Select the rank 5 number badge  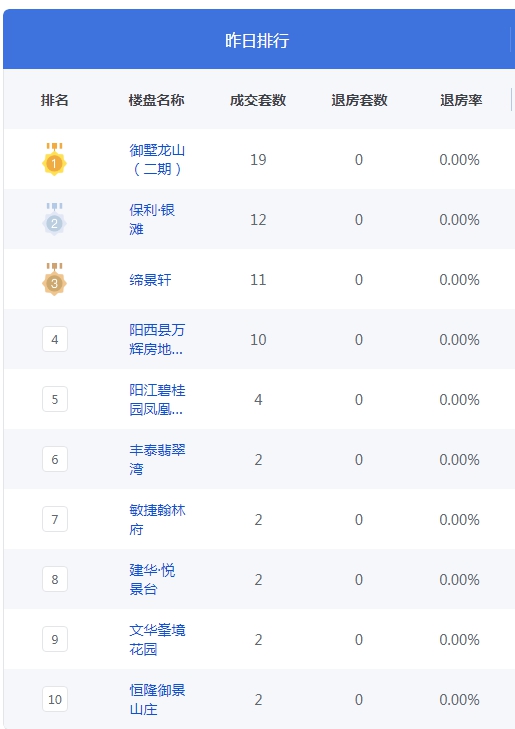[x=55, y=399]
